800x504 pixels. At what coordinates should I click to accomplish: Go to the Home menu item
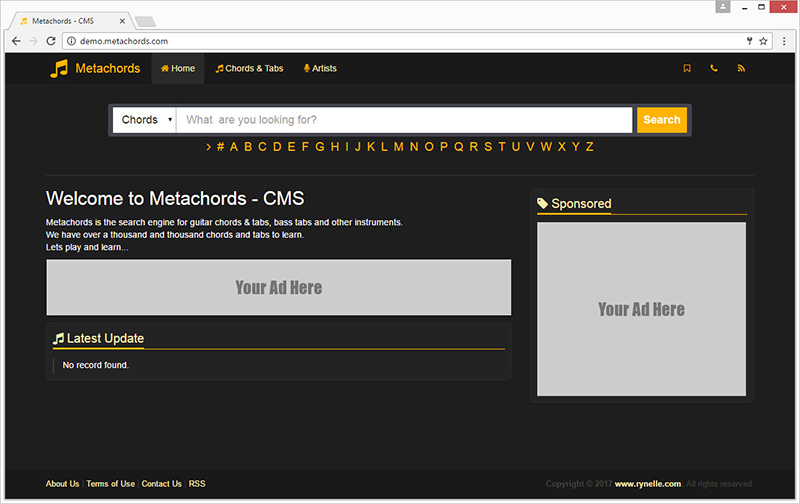point(178,68)
